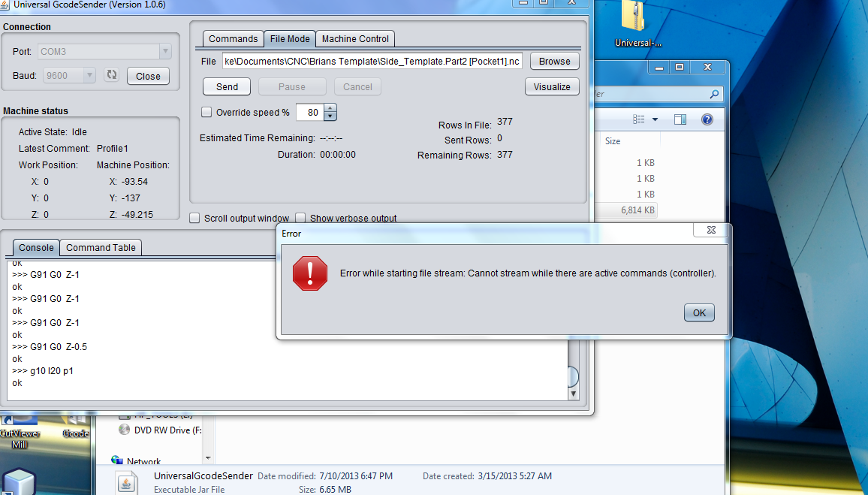
Task: Toggle the Scroll output window checkbox
Action: [x=194, y=218]
